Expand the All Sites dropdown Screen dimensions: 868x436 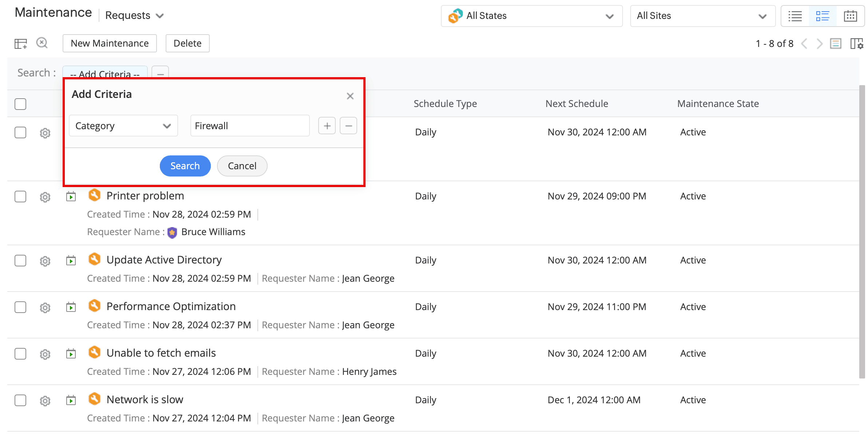point(702,16)
